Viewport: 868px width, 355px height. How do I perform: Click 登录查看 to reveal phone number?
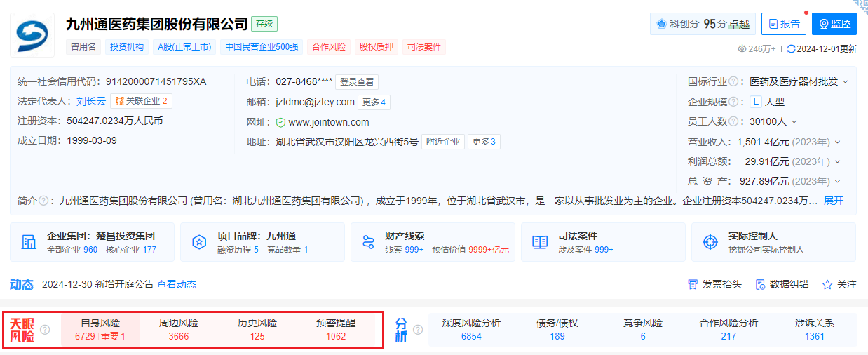tap(357, 81)
